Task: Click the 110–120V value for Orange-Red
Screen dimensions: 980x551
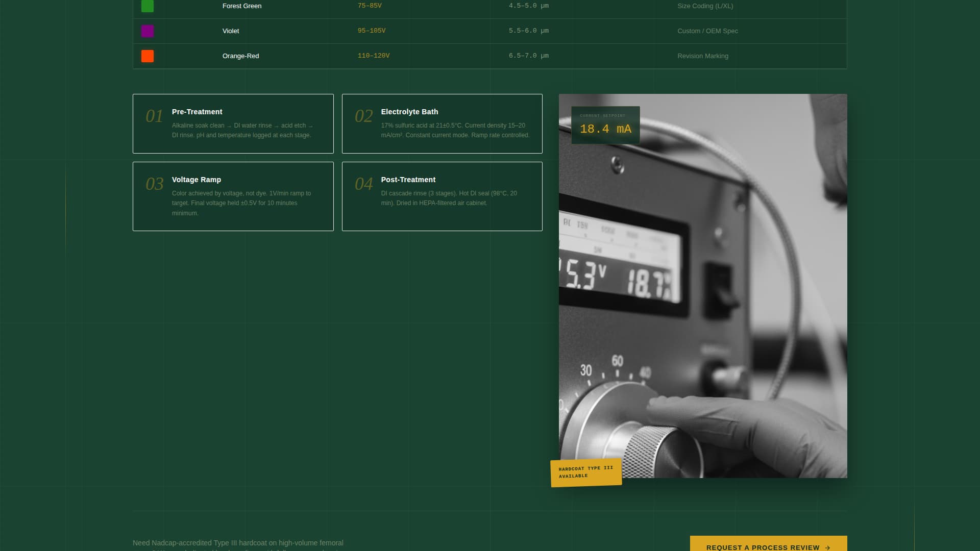Action: (x=373, y=56)
